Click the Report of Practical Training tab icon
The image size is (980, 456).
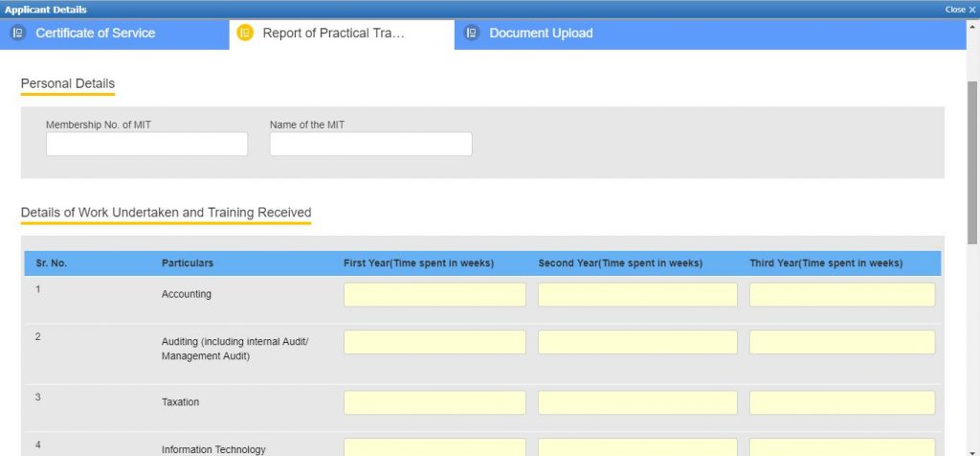(x=245, y=34)
